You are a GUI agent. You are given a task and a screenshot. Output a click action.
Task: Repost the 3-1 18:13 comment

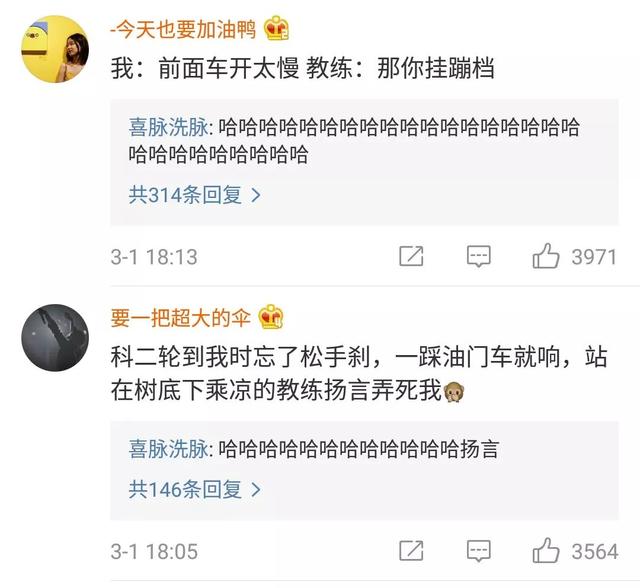(411, 256)
